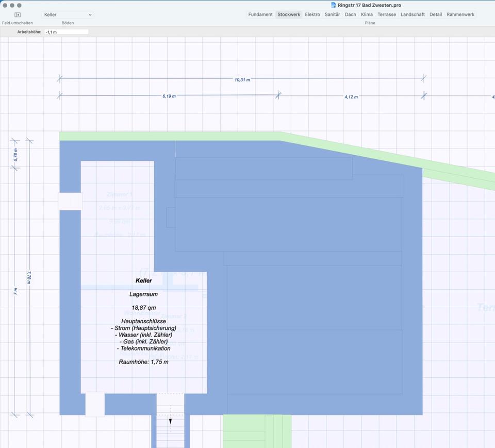
Task: Click the document icon in title bar
Action: pyautogui.click(x=334, y=5)
